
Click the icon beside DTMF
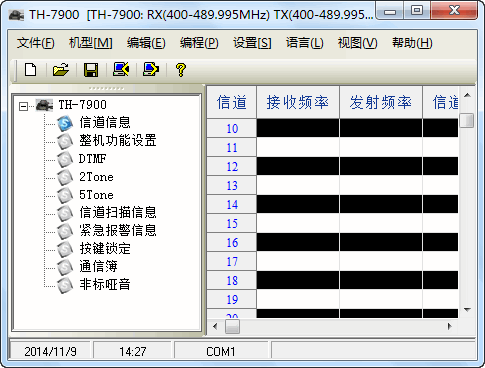pyautogui.click(x=65, y=159)
